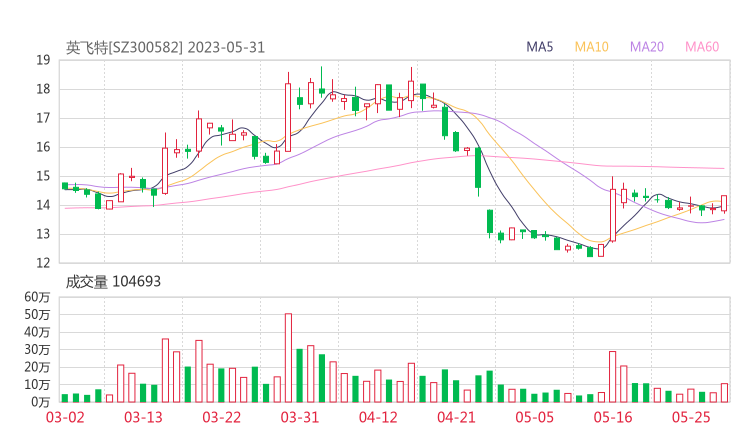Viewport: 740px width, 440px height.
Task: Click the MA10 legend label
Action: (591, 47)
